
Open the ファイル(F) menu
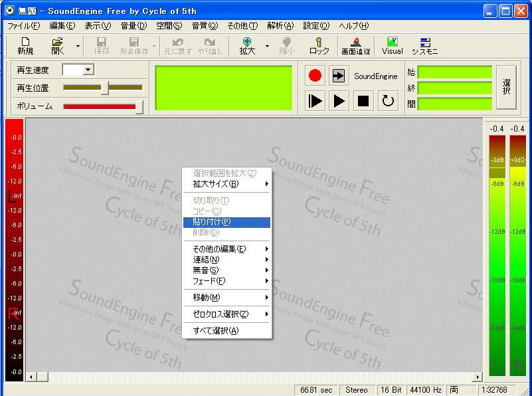[23, 26]
